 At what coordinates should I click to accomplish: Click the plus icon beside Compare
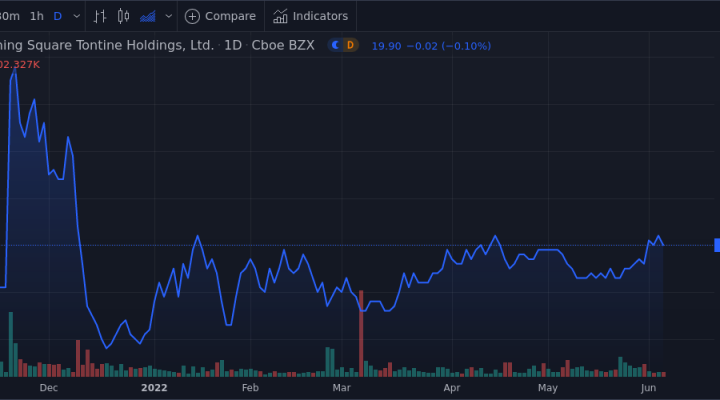pyautogui.click(x=192, y=16)
